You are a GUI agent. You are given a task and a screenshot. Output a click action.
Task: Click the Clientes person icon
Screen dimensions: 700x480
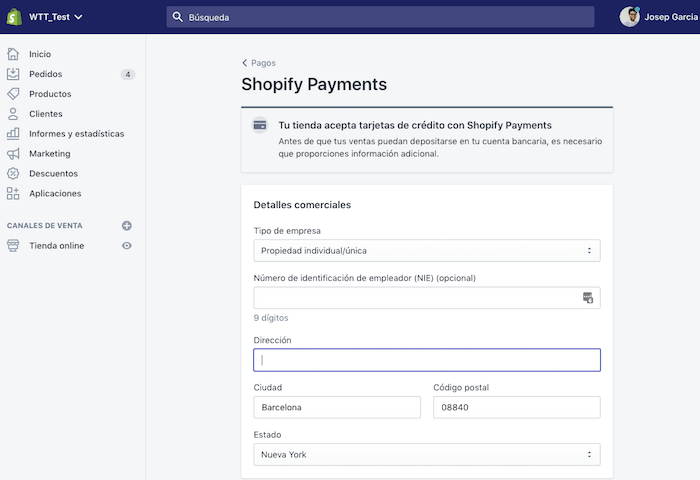point(13,114)
